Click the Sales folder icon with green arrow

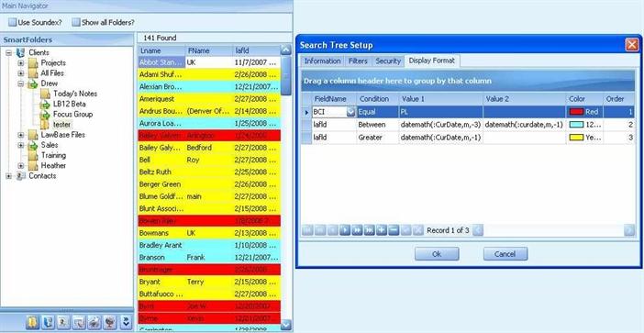[x=33, y=145]
